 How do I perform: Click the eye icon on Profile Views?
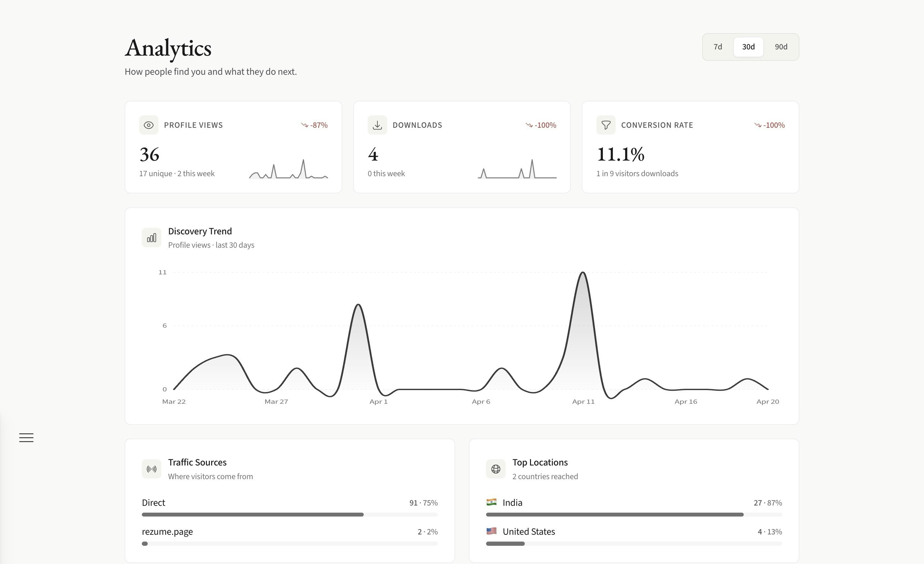(x=148, y=125)
